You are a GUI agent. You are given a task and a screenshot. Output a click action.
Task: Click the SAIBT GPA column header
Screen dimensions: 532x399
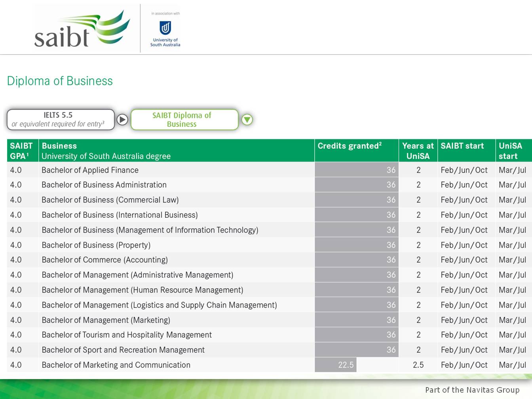click(23, 150)
